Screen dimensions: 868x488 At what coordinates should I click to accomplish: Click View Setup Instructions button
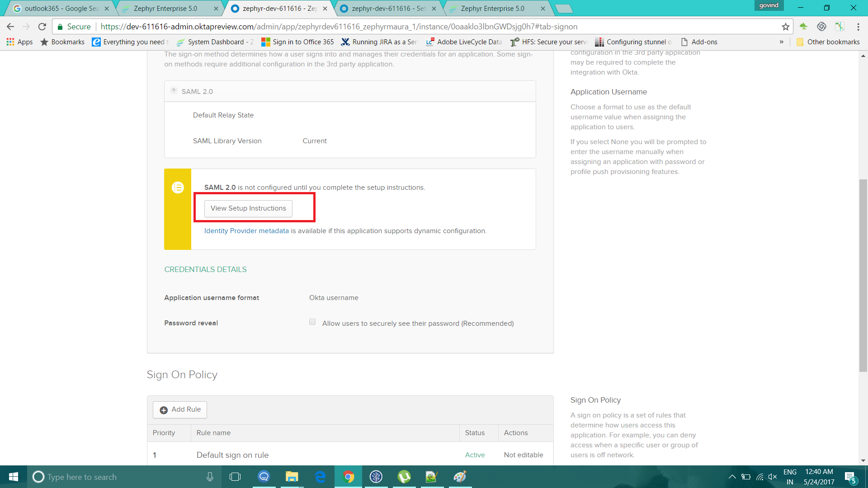pyautogui.click(x=248, y=208)
